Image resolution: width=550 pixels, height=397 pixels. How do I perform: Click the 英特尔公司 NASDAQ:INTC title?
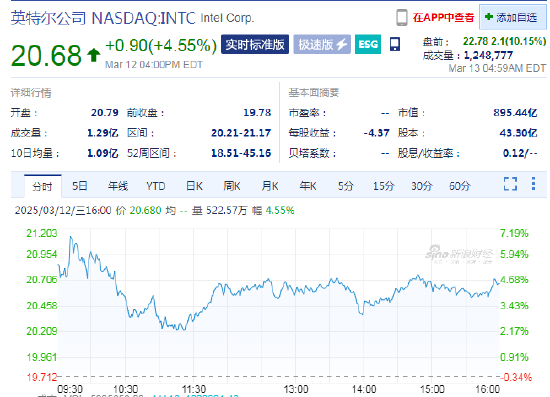[103, 18]
